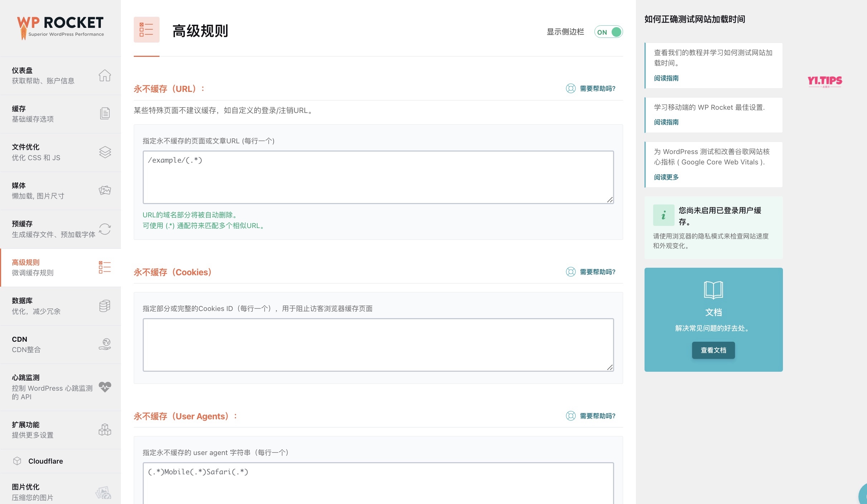The image size is (867, 504).
Task: Click 需要帮助吗? next to 永不缓存 Cookies
Action: coord(598,272)
